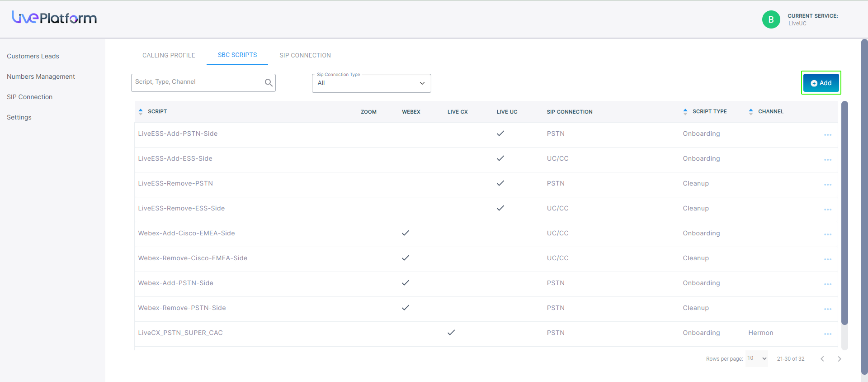Image resolution: width=868 pixels, height=382 pixels.
Task: Change rows per page dropdown
Action: pos(757,358)
